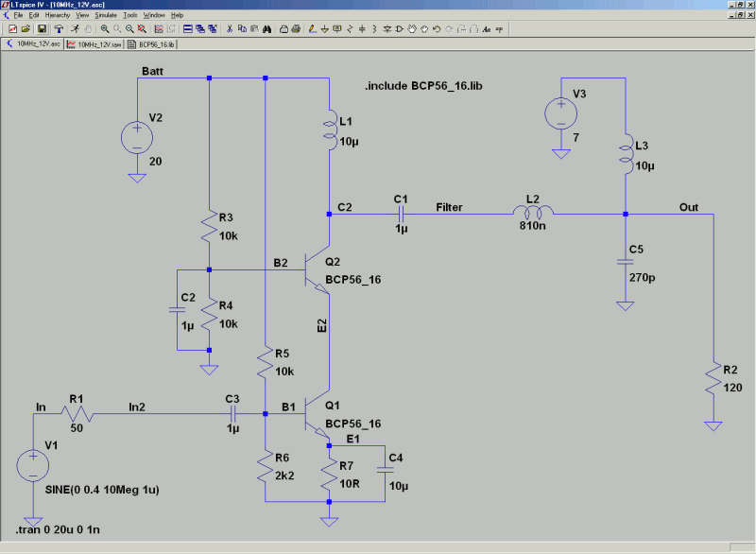The image size is (756, 554).
Task: Place a Ground symbol from toolbar
Action: click(x=324, y=29)
